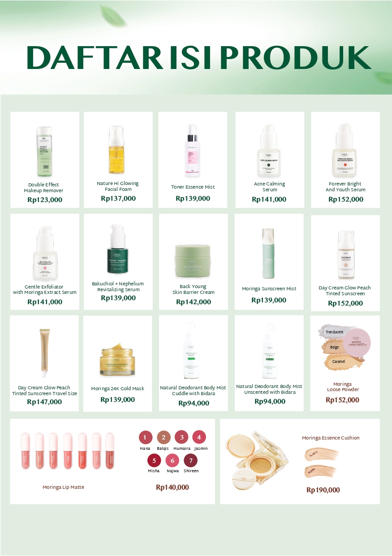The height and width of the screenshot is (556, 392).
Task: Pick lip shade number 7 Shireen
Action: pyautogui.click(x=190, y=460)
